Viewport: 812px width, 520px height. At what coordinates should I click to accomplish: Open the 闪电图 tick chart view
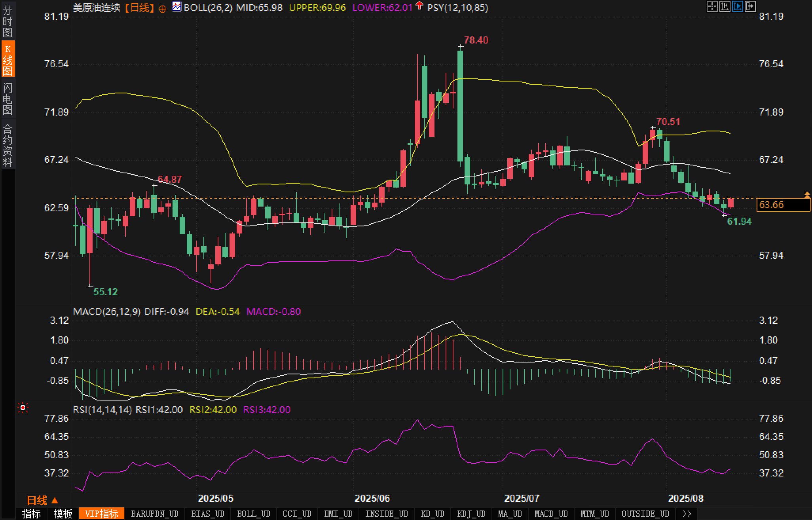click(x=8, y=99)
